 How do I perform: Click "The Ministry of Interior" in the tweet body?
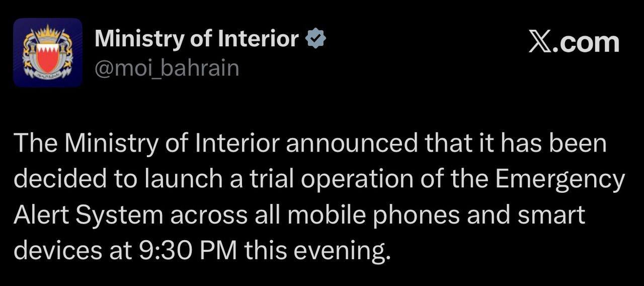[146, 145]
